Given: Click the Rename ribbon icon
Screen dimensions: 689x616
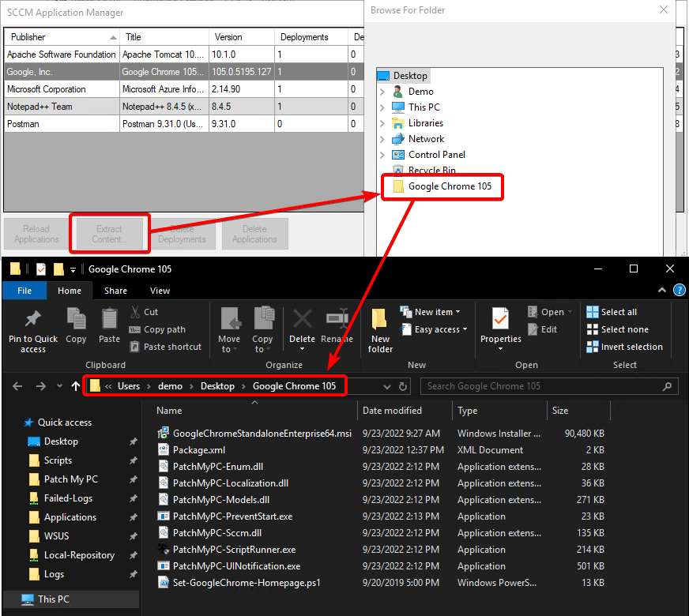Looking at the screenshot, I should [x=337, y=319].
